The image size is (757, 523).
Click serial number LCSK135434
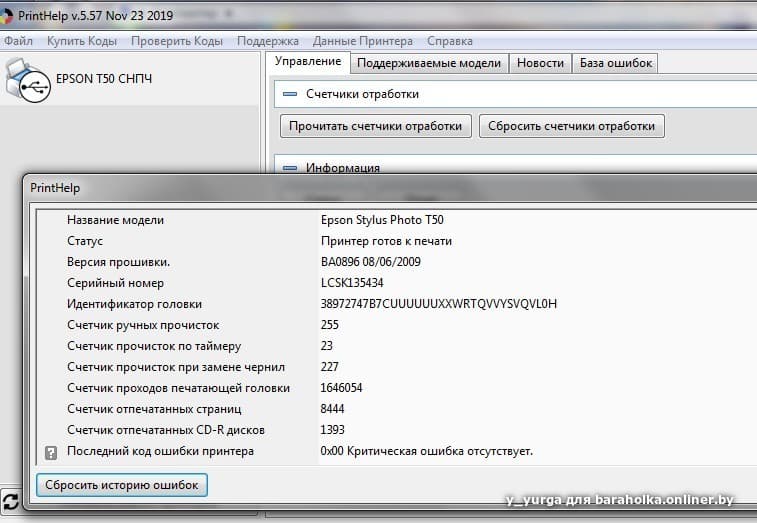click(352, 283)
